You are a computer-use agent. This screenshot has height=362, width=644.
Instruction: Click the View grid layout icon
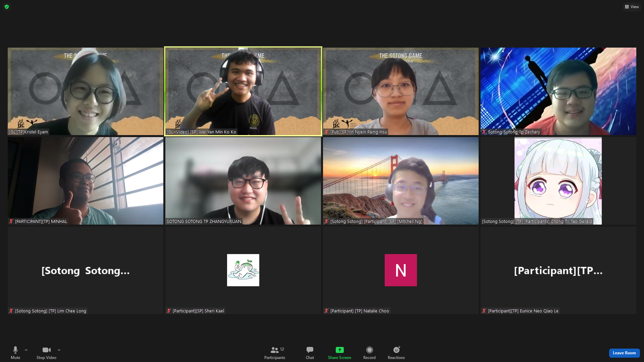point(627,7)
